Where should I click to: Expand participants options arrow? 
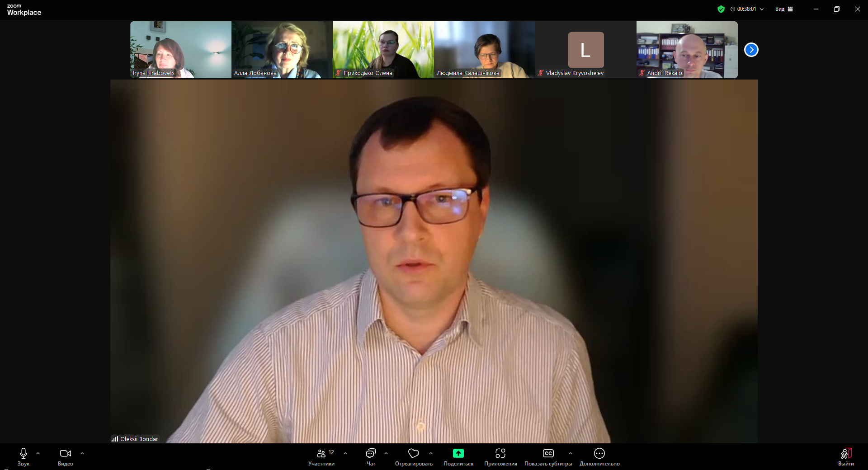pos(345,453)
